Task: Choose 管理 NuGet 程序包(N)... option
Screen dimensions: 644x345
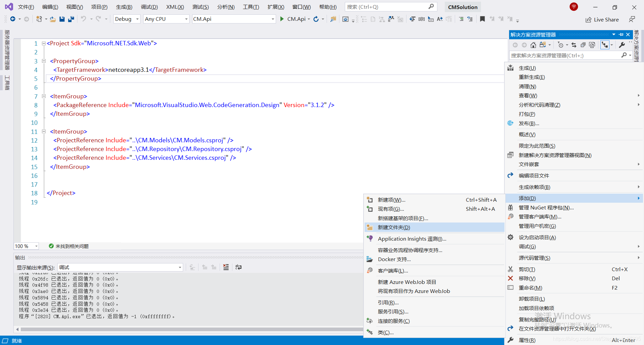Action: 574,208
